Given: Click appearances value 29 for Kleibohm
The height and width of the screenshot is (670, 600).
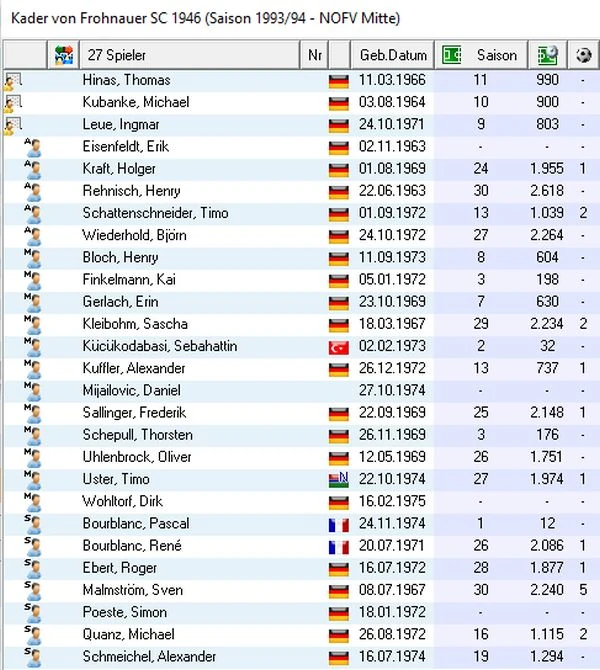Looking at the screenshot, I should tap(481, 324).
